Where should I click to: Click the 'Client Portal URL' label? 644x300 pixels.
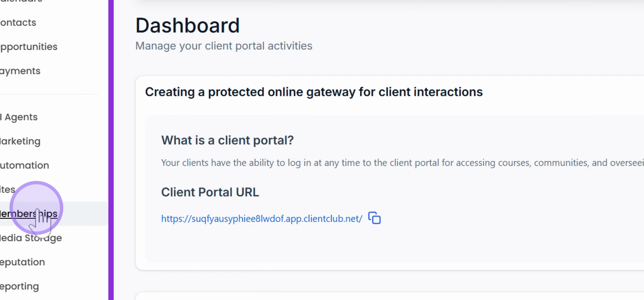click(x=210, y=192)
